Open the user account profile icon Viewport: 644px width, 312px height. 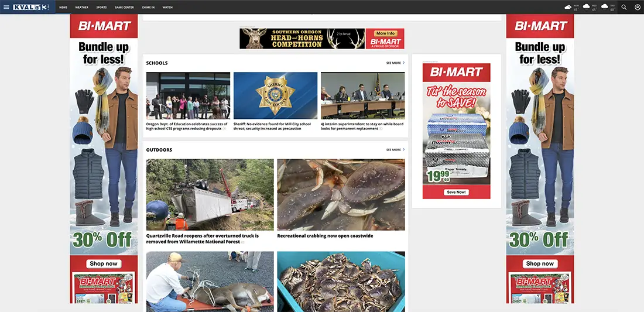pos(637,7)
